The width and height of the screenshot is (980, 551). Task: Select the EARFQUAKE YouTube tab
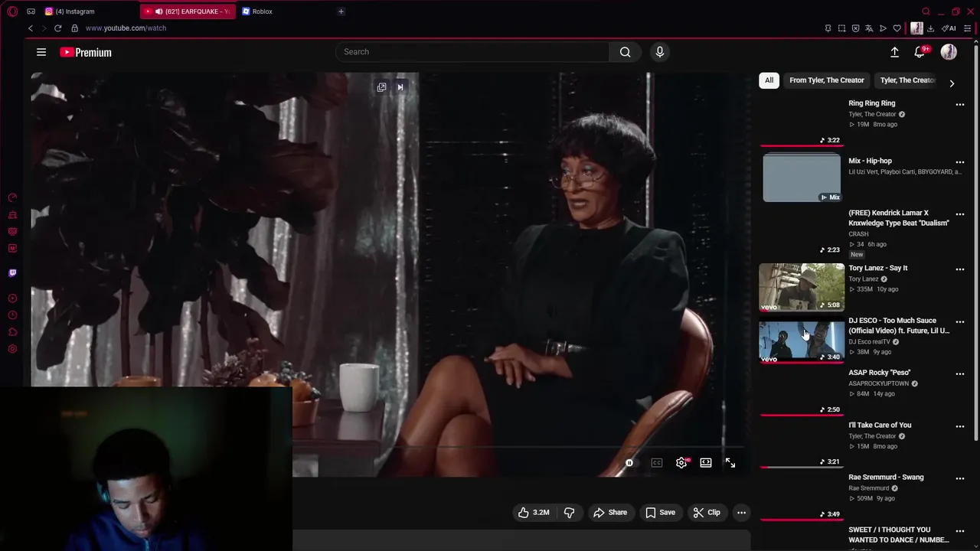point(188,11)
